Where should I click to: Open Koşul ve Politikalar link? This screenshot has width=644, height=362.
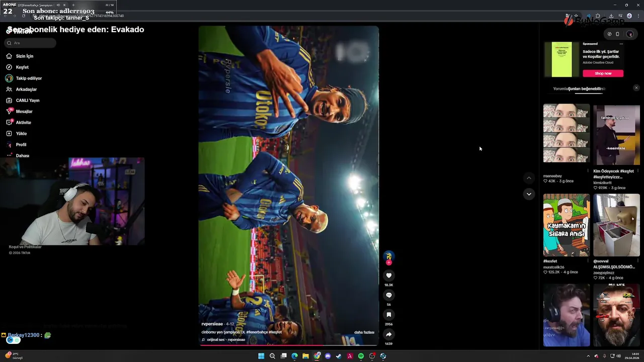click(x=25, y=247)
